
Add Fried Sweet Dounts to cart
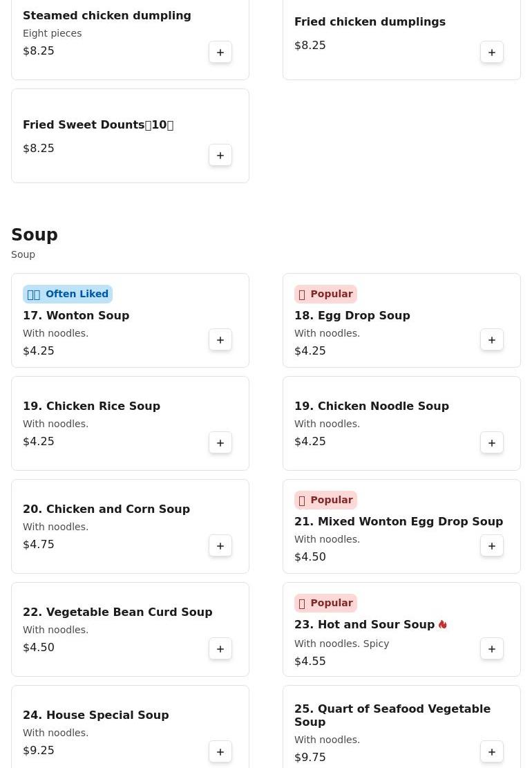point(220,156)
